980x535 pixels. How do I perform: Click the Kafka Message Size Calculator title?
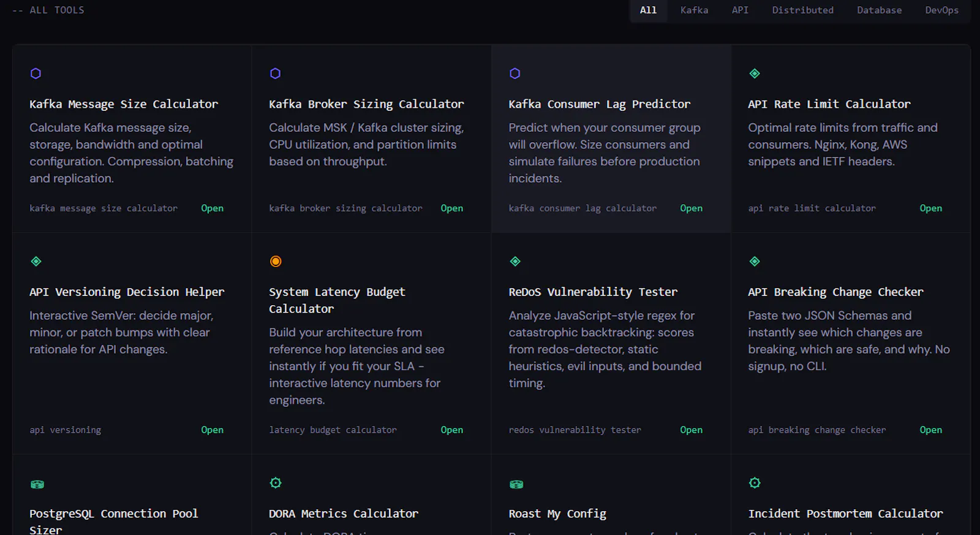click(124, 104)
